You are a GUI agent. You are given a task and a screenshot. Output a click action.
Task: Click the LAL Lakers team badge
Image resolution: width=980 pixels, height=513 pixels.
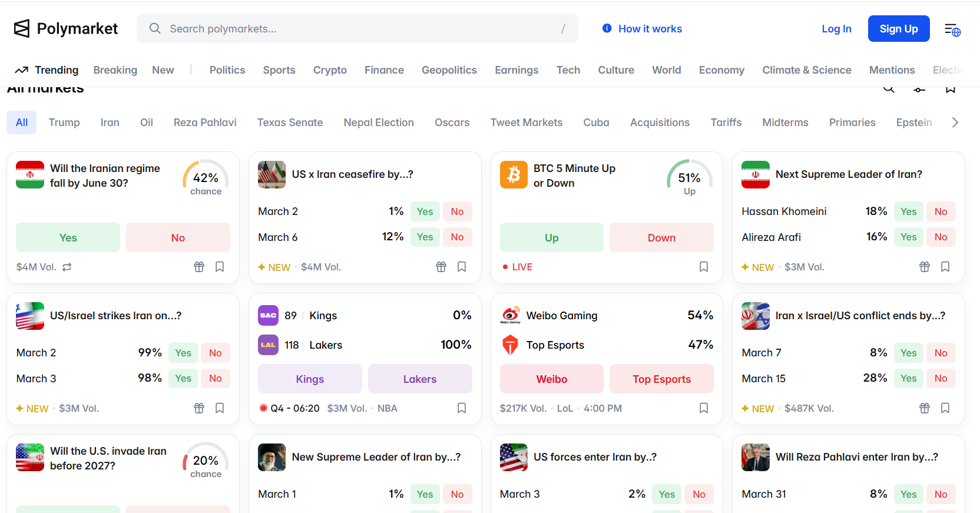[268, 345]
